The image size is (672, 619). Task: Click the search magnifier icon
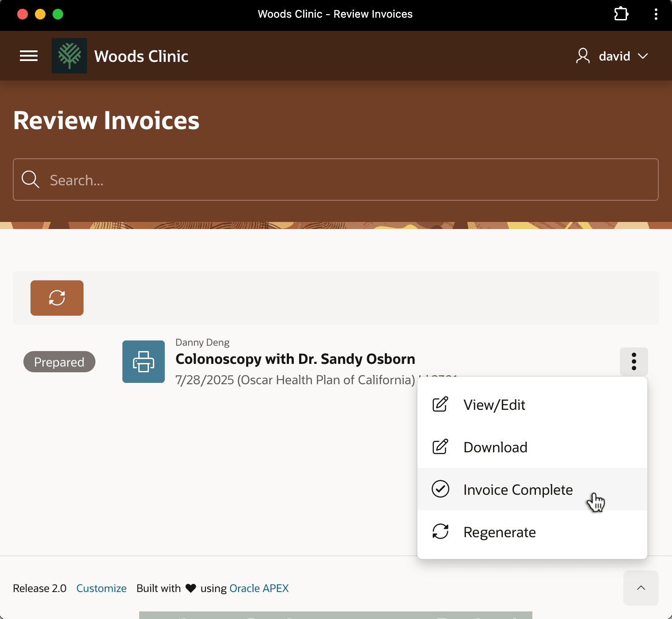coord(30,180)
